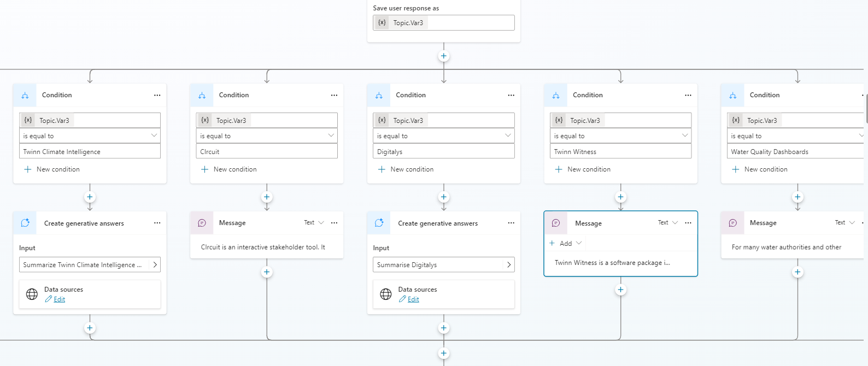Click globe icon in Summarise Digitalys data sources
The image size is (868, 366).
[386, 294]
